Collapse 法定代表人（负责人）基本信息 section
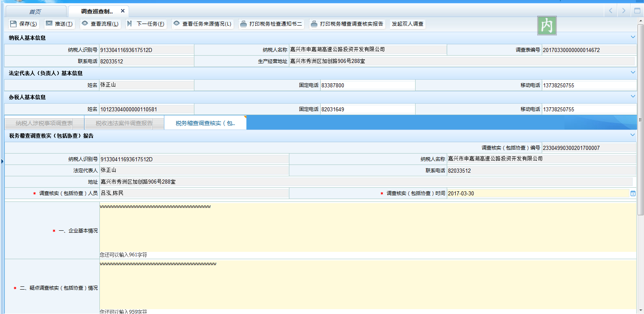Screen dimensions: 644x314 633,73
